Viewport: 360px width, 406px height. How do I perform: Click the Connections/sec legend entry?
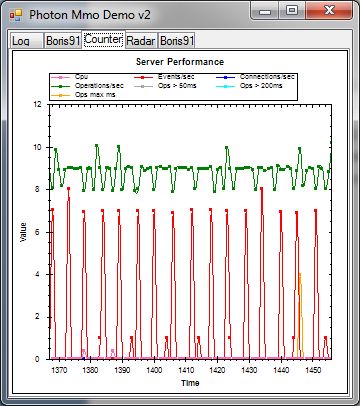(255, 77)
